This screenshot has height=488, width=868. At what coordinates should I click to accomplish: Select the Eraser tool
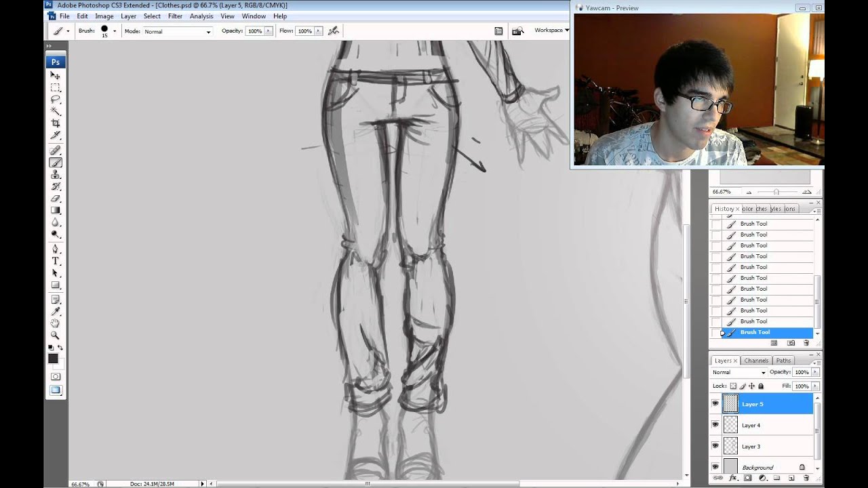[56, 199]
